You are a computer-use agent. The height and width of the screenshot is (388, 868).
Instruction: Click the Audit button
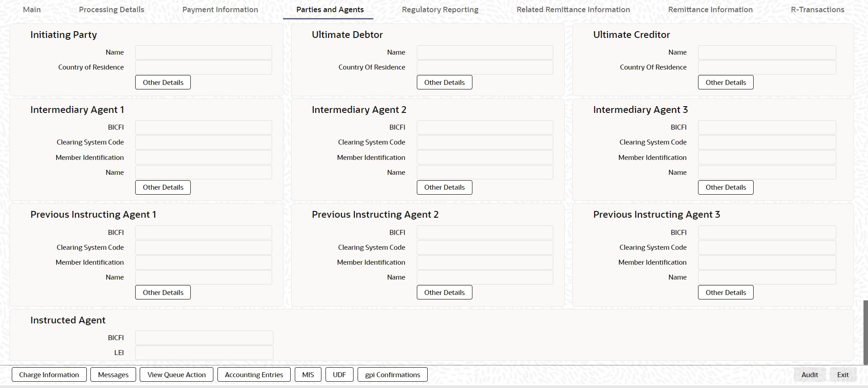tap(810, 374)
